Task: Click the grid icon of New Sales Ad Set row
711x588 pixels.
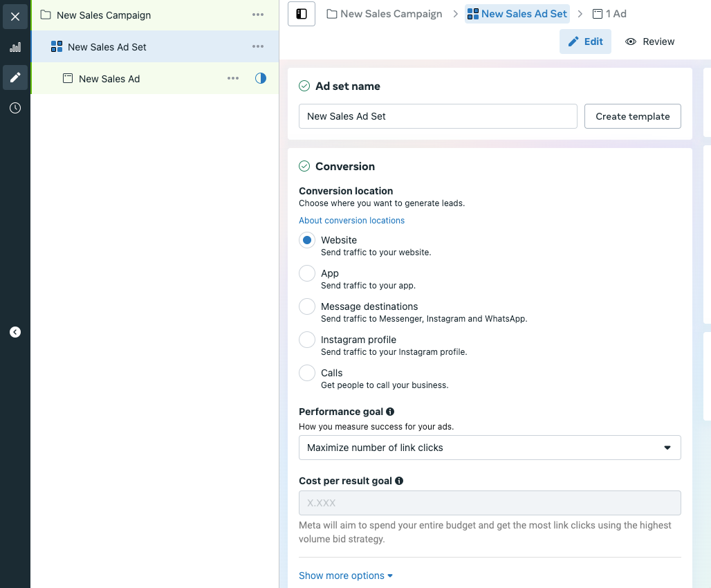Action: tap(57, 47)
